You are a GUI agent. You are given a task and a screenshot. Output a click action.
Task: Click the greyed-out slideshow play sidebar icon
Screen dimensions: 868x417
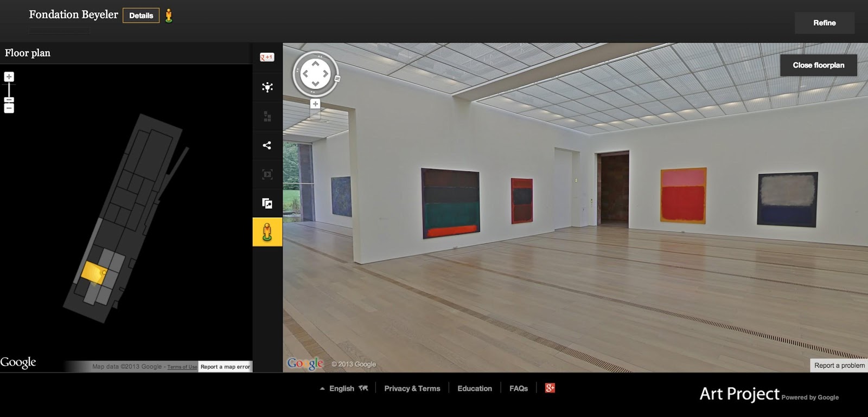click(267, 174)
